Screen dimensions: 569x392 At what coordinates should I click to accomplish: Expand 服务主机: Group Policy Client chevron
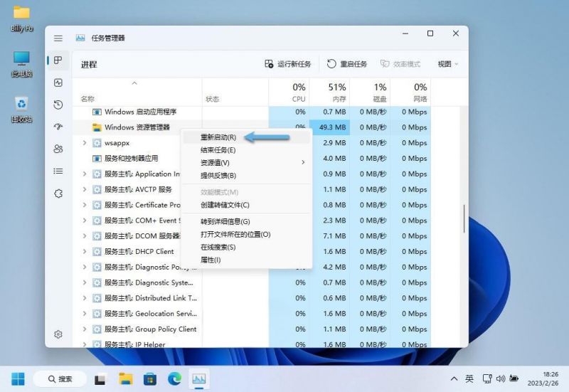click(84, 329)
